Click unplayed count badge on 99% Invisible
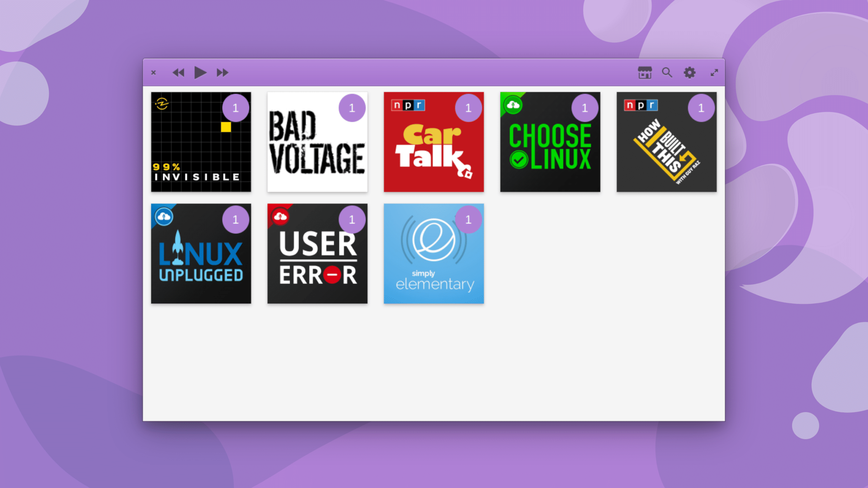The image size is (868, 488). [x=236, y=108]
